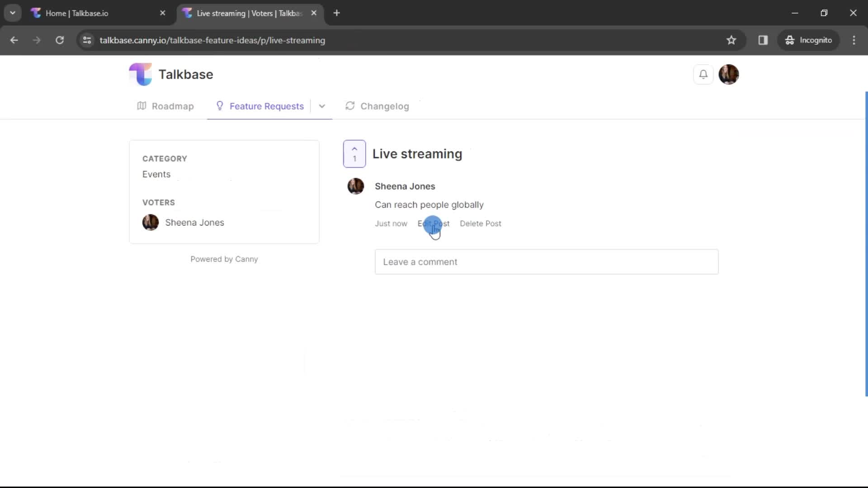This screenshot has width=868, height=488.
Task: Click the Feature Requests flag icon
Action: coord(219,106)
